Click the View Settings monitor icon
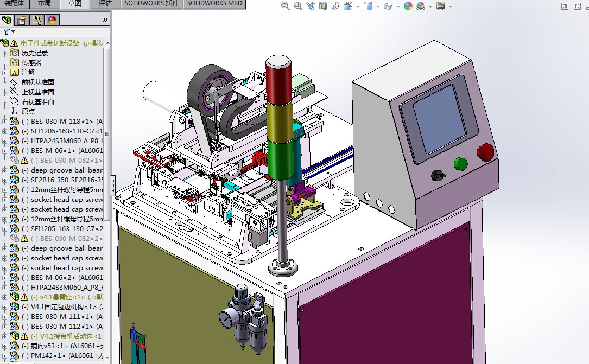The image size is (589, 364). (441, 6)
